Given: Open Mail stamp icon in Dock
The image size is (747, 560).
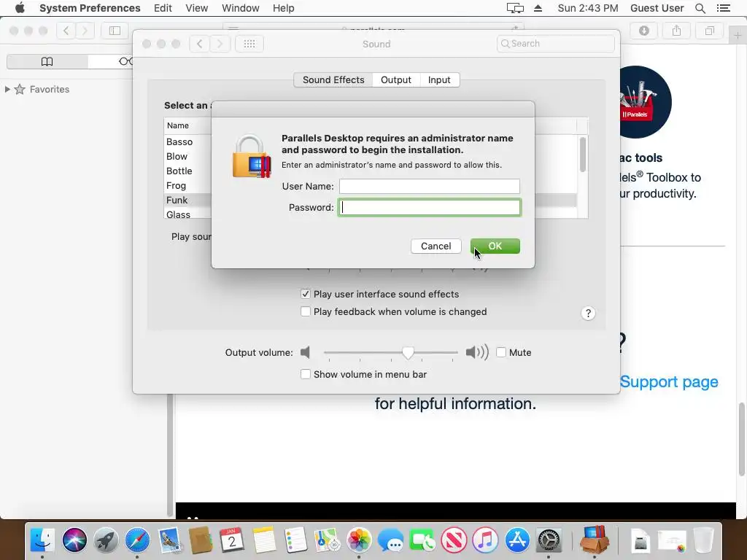Looking at the screenshot, I should pyautogui.click(x=169, y=540).
